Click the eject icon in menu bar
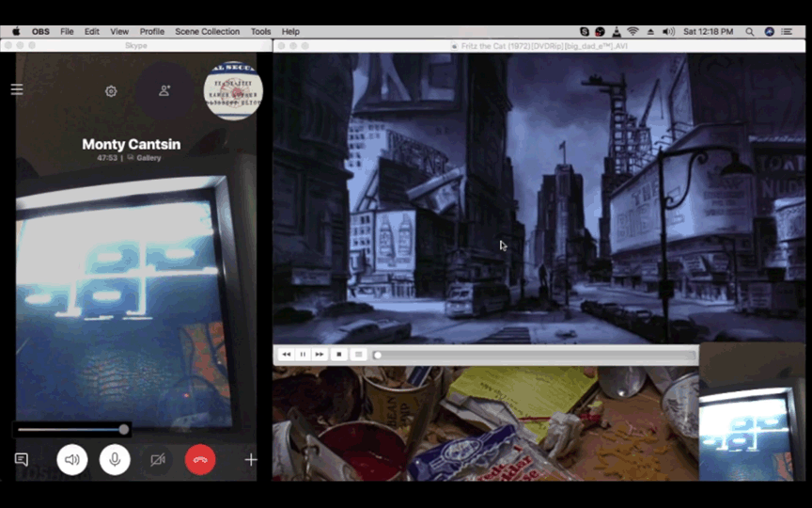This screenshot has height=508, width=812. coord(650,32)
